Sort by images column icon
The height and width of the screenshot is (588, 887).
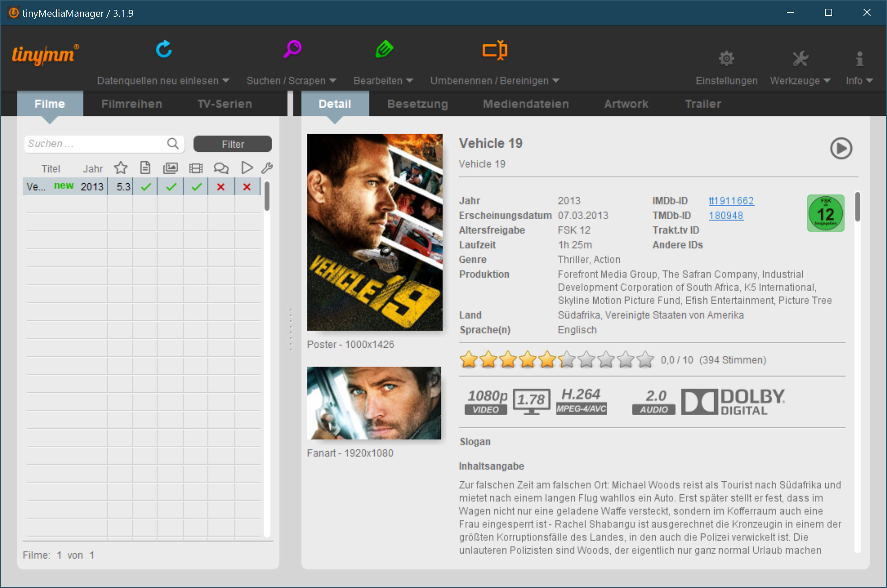coord(170,168)
